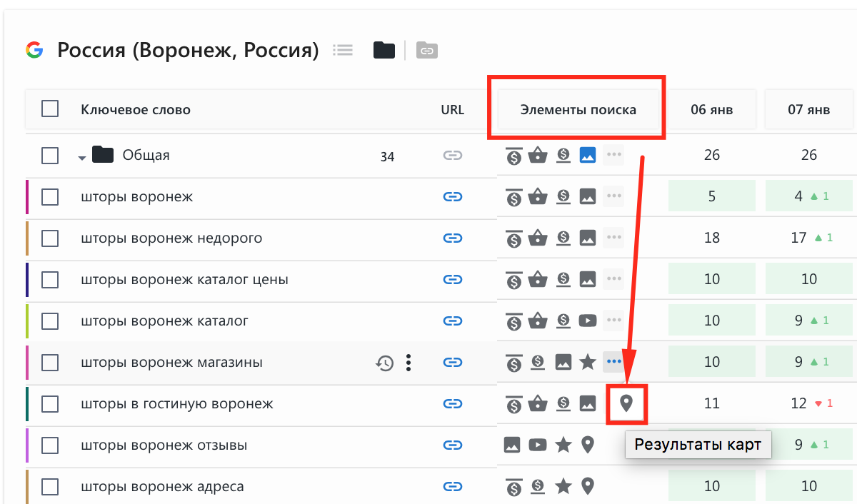The image size is (857, 504).
Task: Expand blue ellipsis in шторы воронеж магазины row
Action: point(613,362)
